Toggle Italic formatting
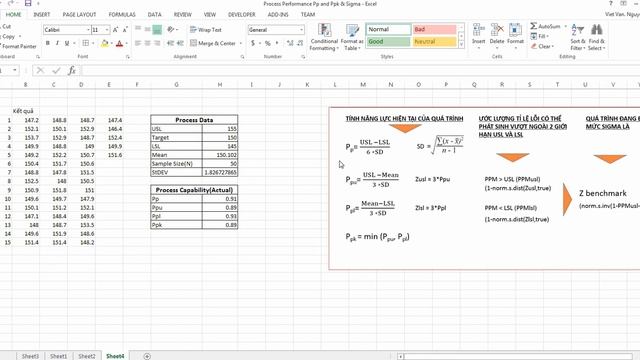 57,43
